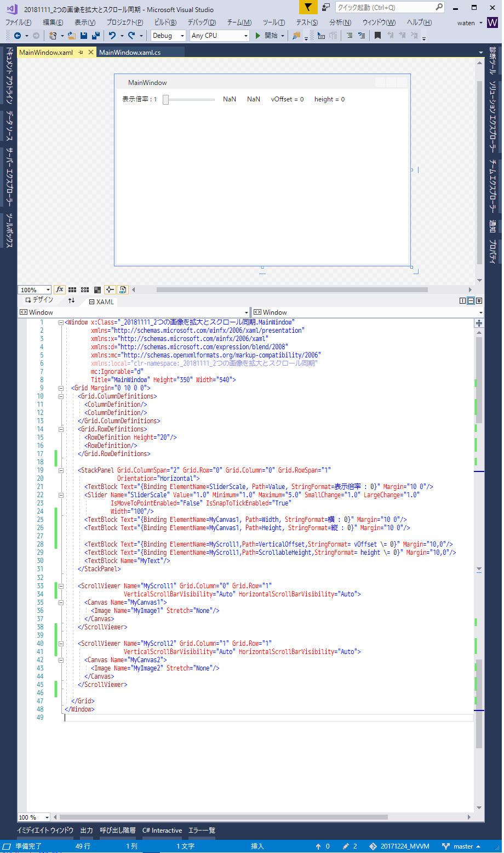
Task: Collapse the MyCanvas2 Canvas on line 42
Action: (61, 660)
